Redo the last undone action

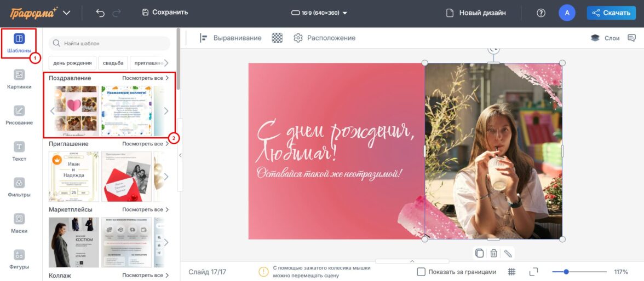tap(117, 13)
